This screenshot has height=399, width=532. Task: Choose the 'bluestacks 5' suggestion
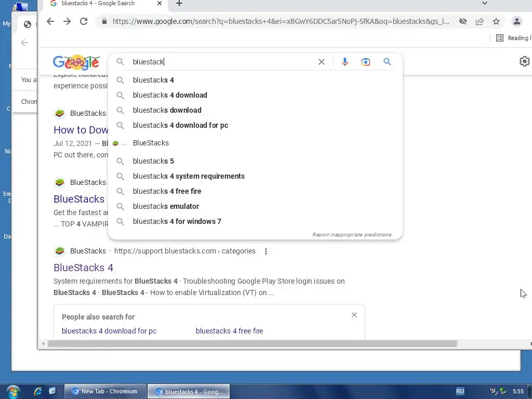(255, 161)
